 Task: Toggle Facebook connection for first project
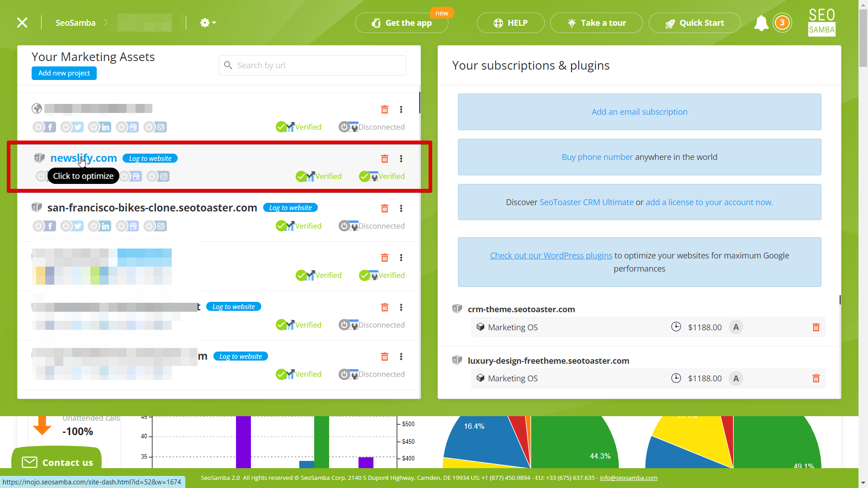click(x=44, y=127)
